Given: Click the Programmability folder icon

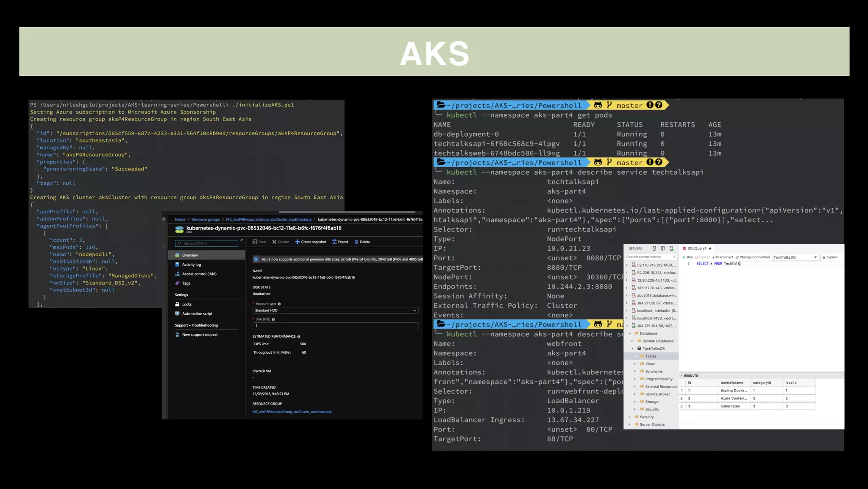Looking at the screenshot, I should click(x=642, y=379).
